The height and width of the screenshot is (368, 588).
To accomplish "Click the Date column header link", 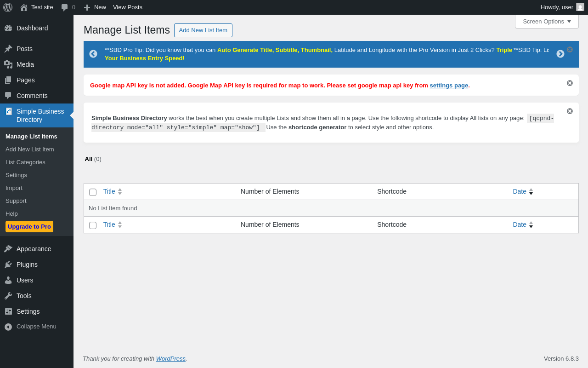I will point(520,191).
